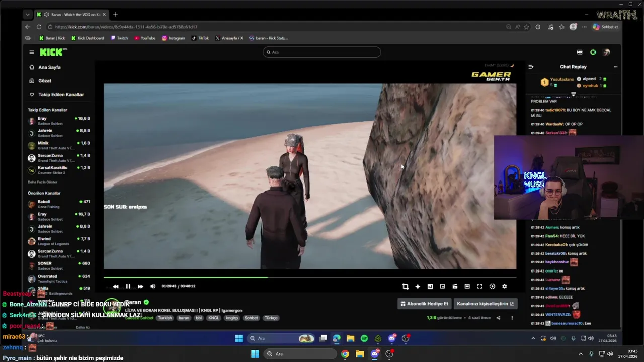
Task: Click 'Kanalınızı kişiselleştirin' button
Action: [x=486, y=304]
